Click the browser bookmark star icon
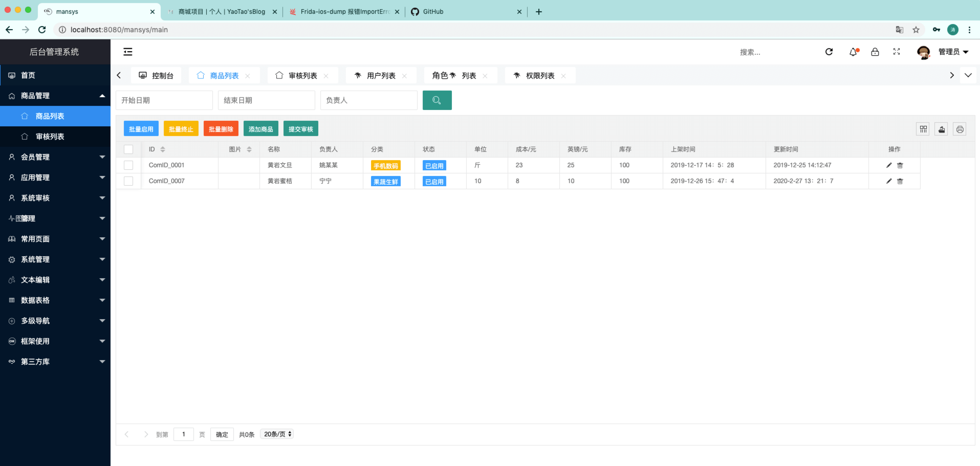The image size is (980, 466). tap(916, 30)
